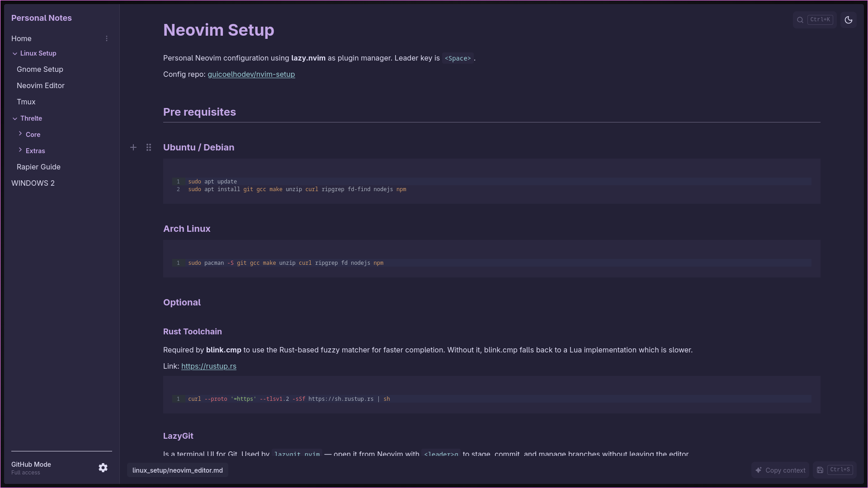The image size is (868, 488).
Task: Click the Arch Linux heading
Action: (187, 229)
